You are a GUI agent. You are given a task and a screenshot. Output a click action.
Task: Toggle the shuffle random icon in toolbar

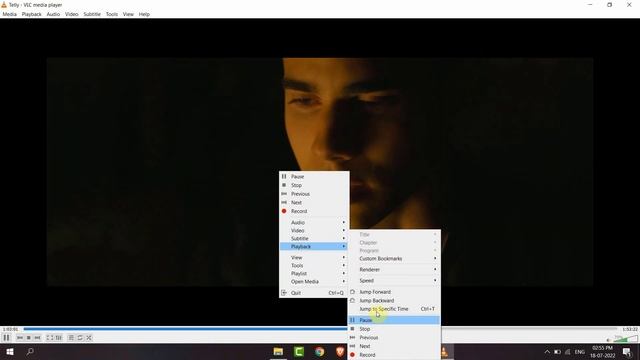point(89,338)
